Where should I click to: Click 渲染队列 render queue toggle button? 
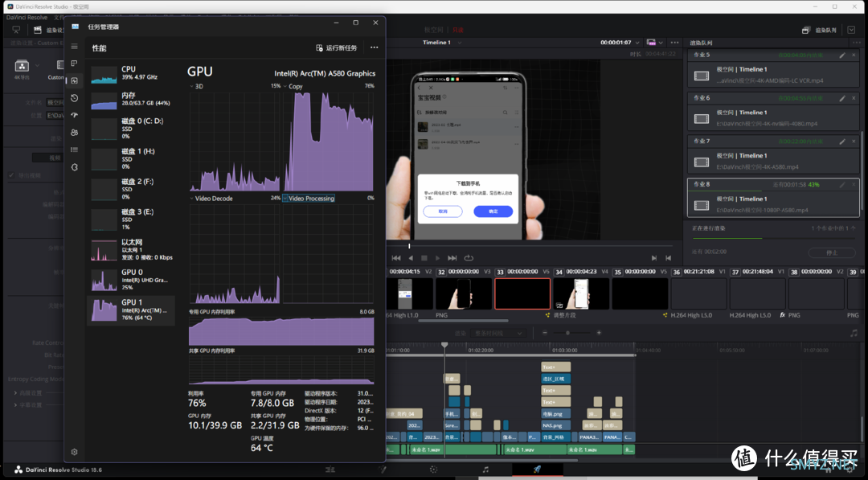[819, 30]
